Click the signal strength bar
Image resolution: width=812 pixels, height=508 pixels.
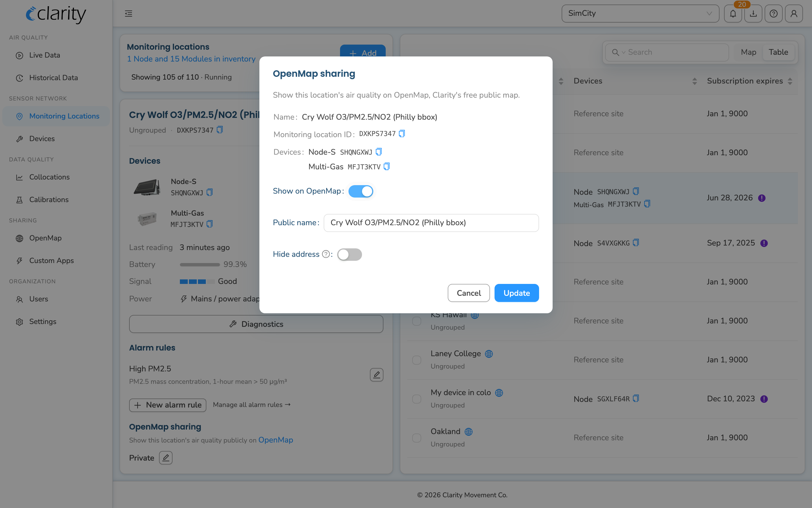click(x=197, y=282)
